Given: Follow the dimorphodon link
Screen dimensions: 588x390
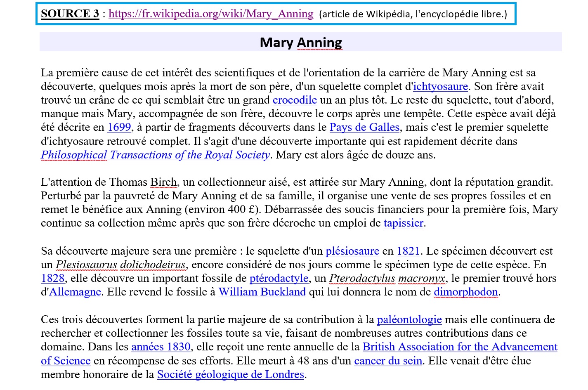Looking at the screenshot, I should coord(466,292).
